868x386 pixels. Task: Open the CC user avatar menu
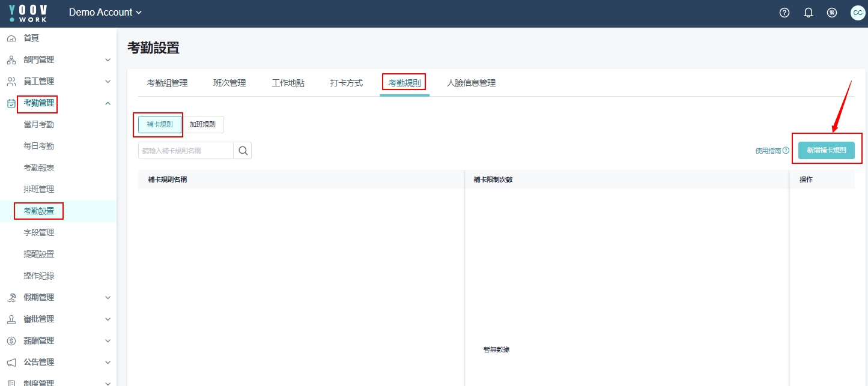[x=857, y=13]
